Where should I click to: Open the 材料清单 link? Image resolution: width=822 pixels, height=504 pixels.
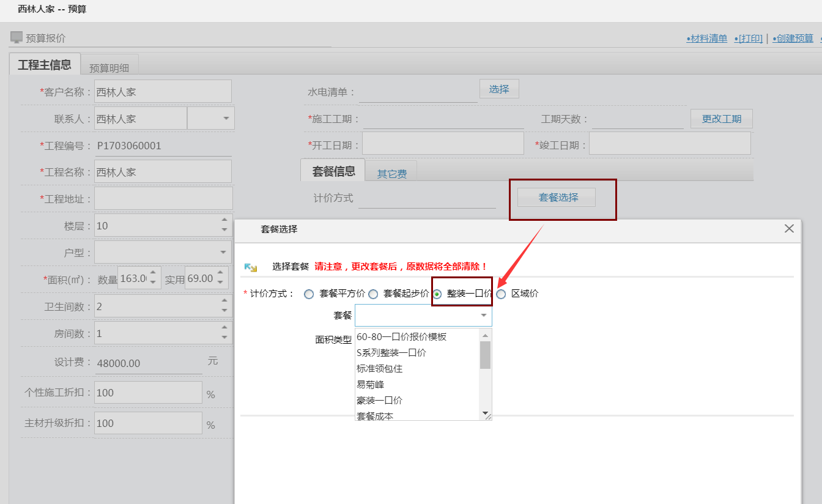click(707, 39)
